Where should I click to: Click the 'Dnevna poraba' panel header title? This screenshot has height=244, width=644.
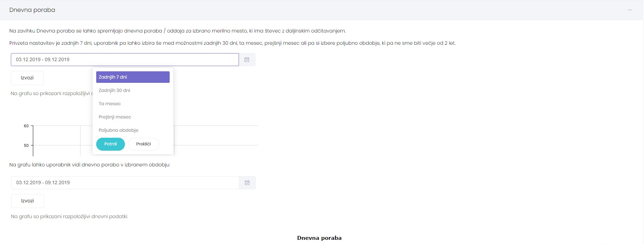[x=32, y=10]
